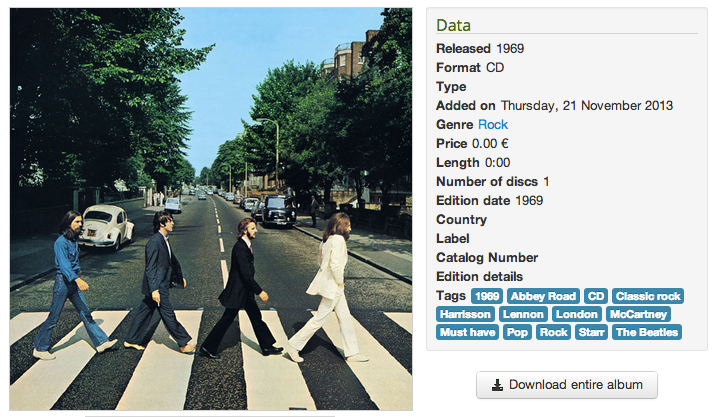The image size is (718, 417).
Task: Select the Abbey Road tag
Action: [543, 296]
